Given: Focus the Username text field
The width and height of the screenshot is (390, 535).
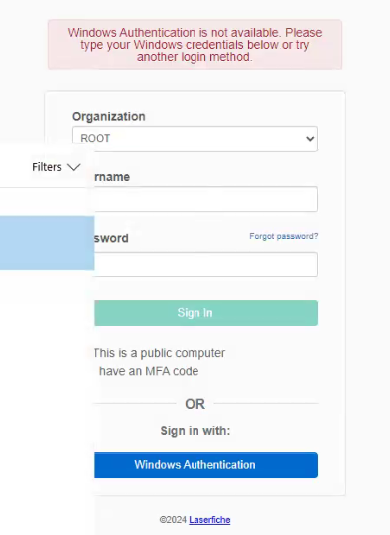Looking at the screenshot, I should click(206, 199).
